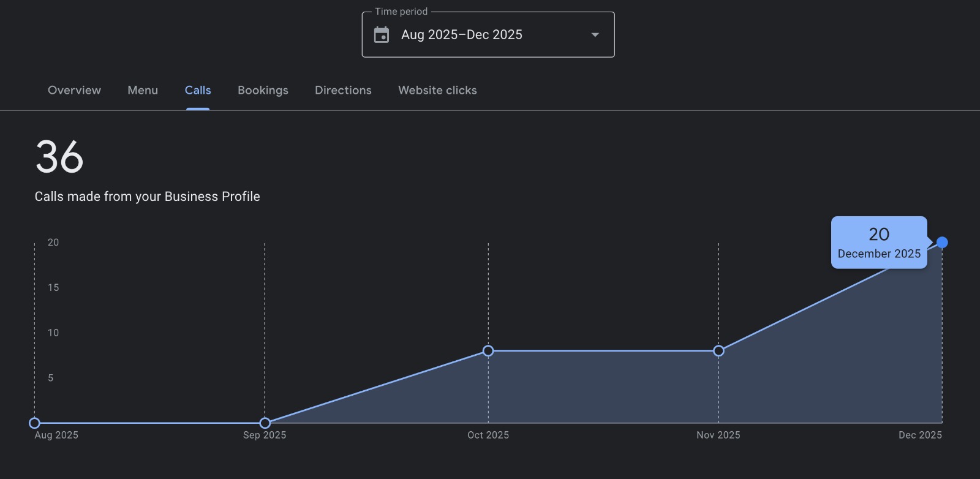Click the 'Nov 2025' axis label
The height and width of the screenshot is (479, 980).
pos(718,435)
